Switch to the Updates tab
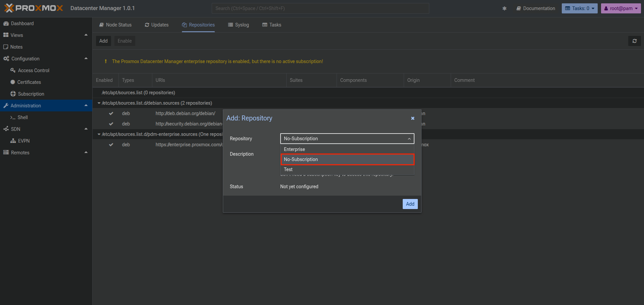The image size is (644, 305). [157, 25]
